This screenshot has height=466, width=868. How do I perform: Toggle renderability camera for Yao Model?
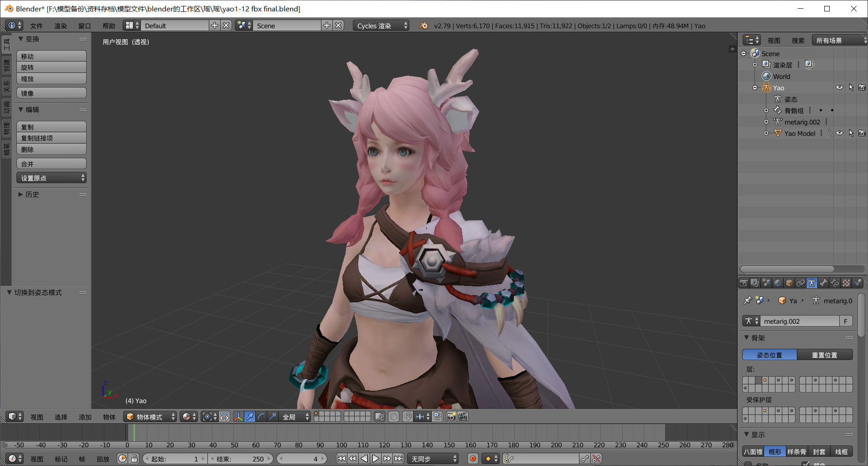pyautogui.click(x=862, y=133)
